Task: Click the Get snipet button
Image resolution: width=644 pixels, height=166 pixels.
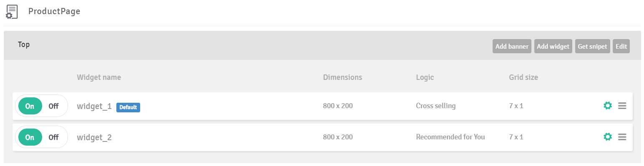Action: point(593,46)
